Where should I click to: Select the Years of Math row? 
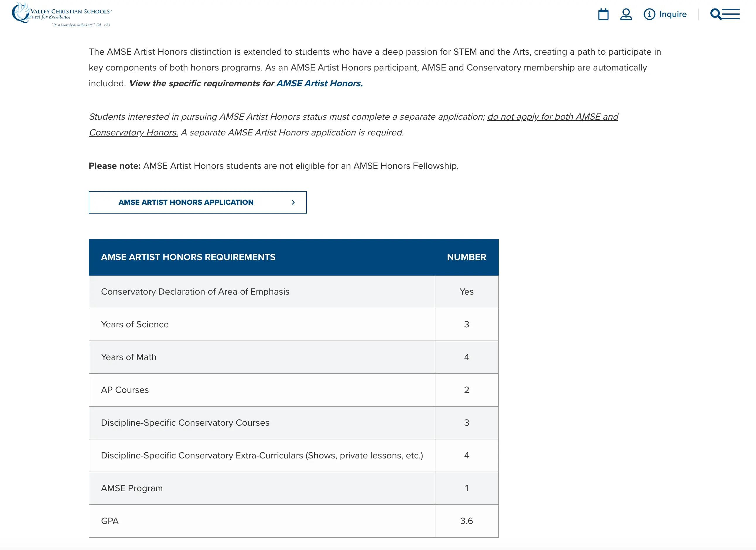coord(129,357)
